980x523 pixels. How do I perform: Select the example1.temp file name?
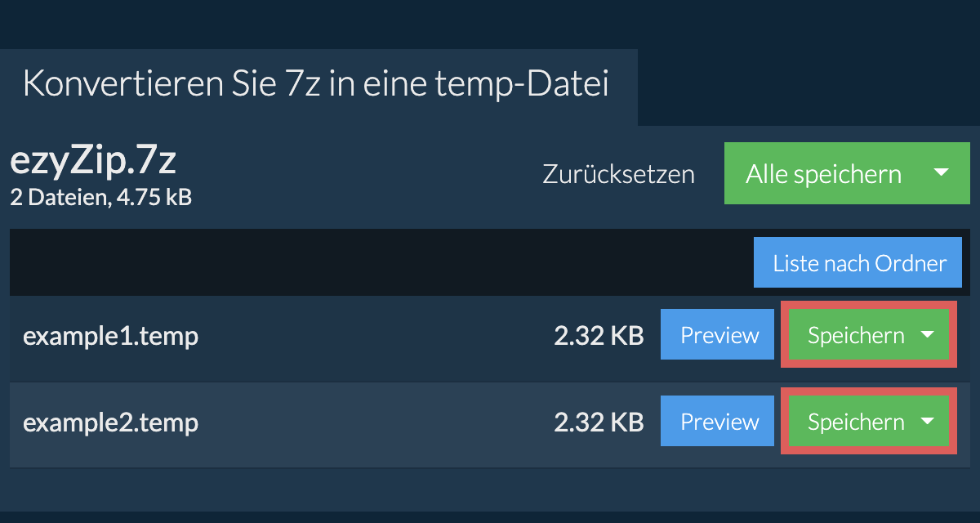110,336
